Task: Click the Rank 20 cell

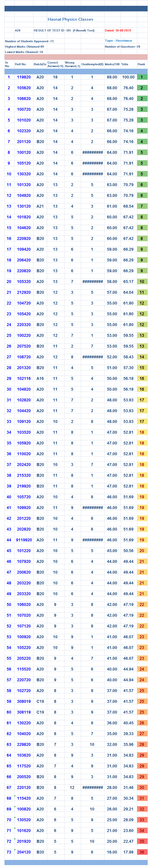Action: point(142,551)
